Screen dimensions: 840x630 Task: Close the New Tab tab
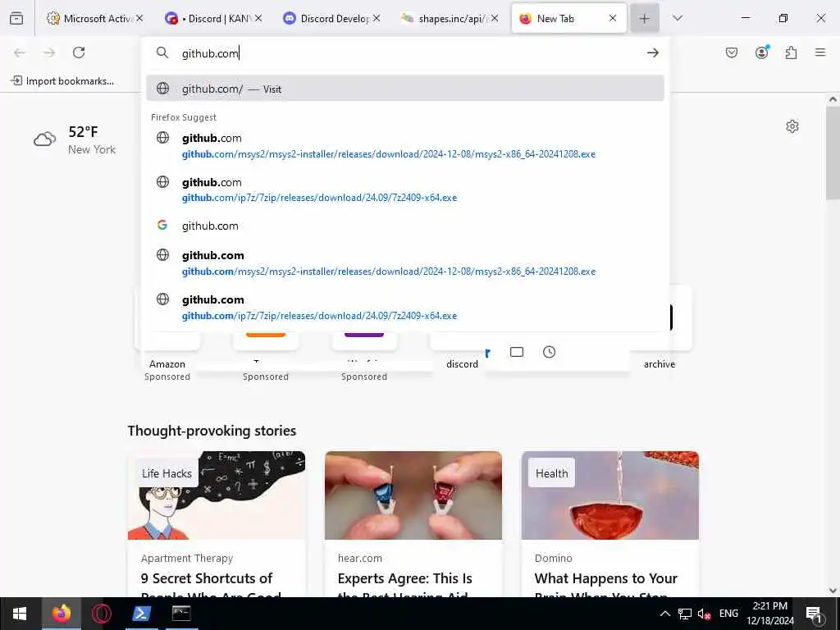coord(613,18)
